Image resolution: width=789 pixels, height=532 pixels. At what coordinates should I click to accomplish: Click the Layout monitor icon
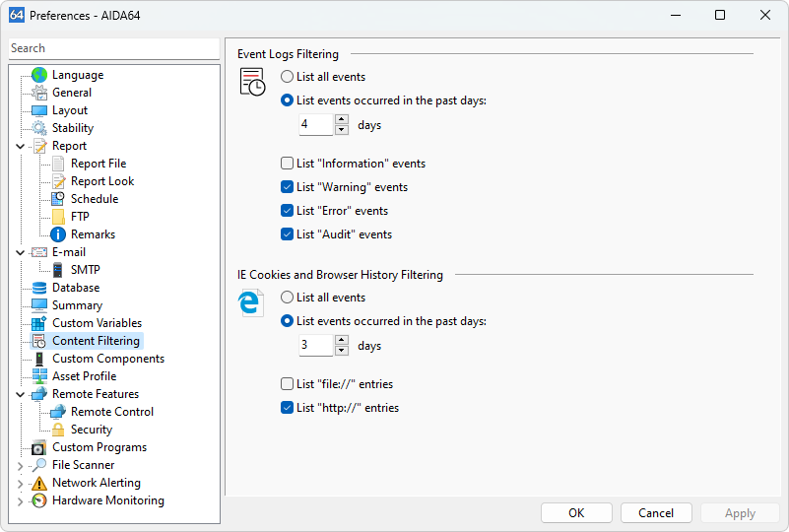(39, 110)
